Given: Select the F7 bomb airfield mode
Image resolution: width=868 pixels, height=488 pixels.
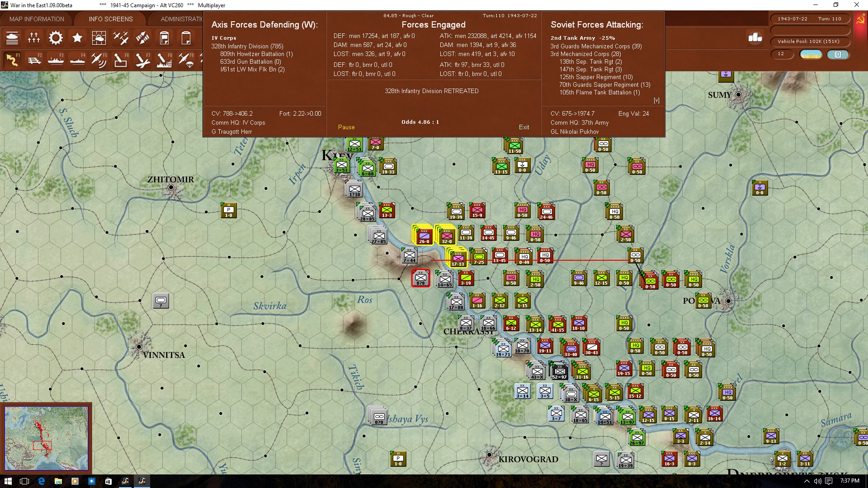Looking at the screenshot, I should tap(142, 60).
